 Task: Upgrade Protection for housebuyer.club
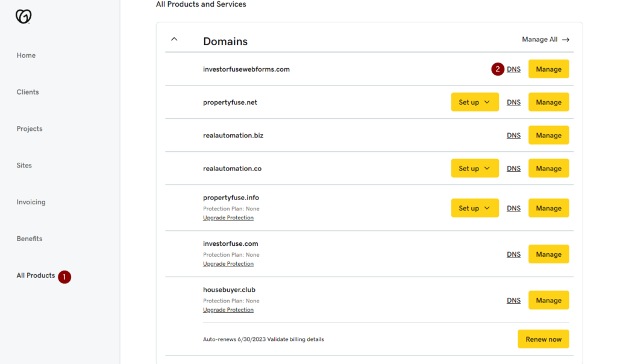228,310
